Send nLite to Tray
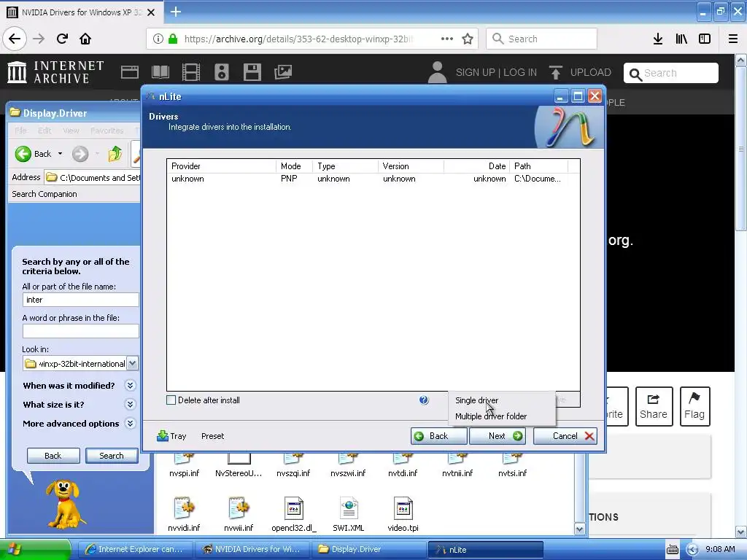The height and width of the screenshot is (560, 747). pos(171,436)
